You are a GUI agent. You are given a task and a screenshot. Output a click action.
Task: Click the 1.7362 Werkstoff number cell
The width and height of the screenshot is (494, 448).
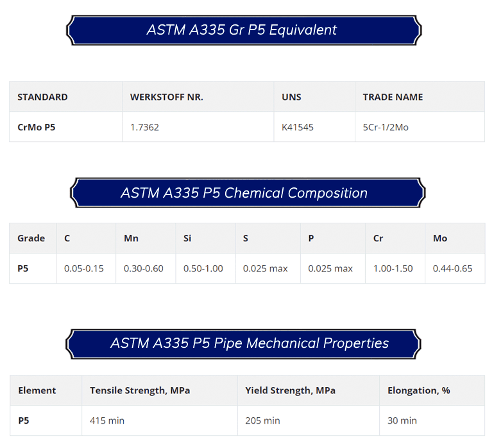(144, 127)
